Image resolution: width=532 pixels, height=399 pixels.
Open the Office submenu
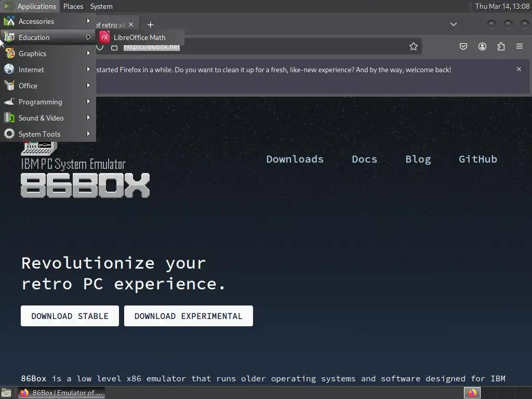point(48,86)
